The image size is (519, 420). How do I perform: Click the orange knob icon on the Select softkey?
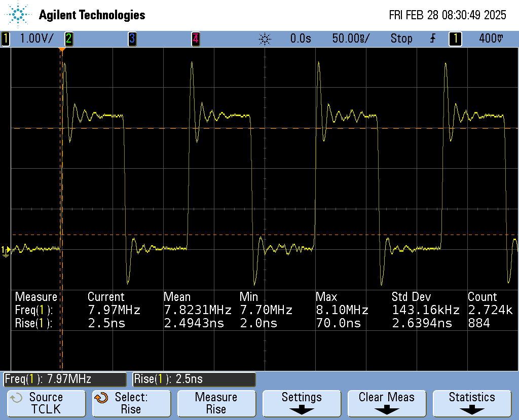[x=101, y=398]
